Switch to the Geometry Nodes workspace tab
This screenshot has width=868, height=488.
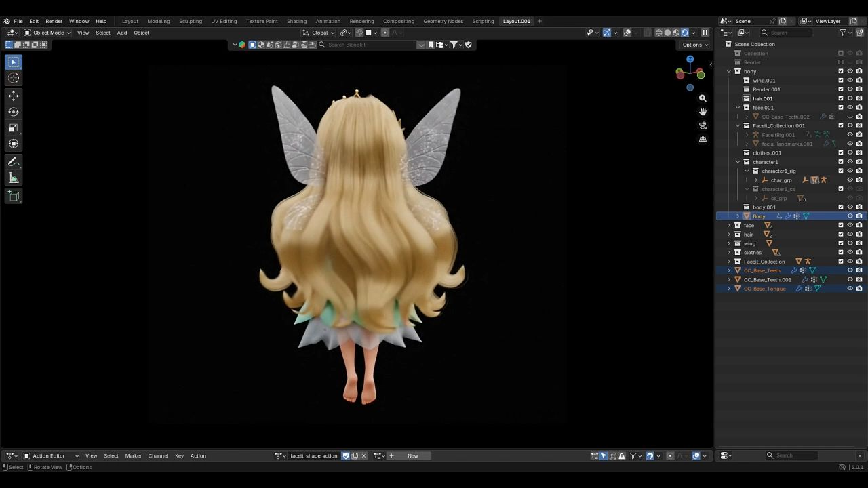click(443, 21)
